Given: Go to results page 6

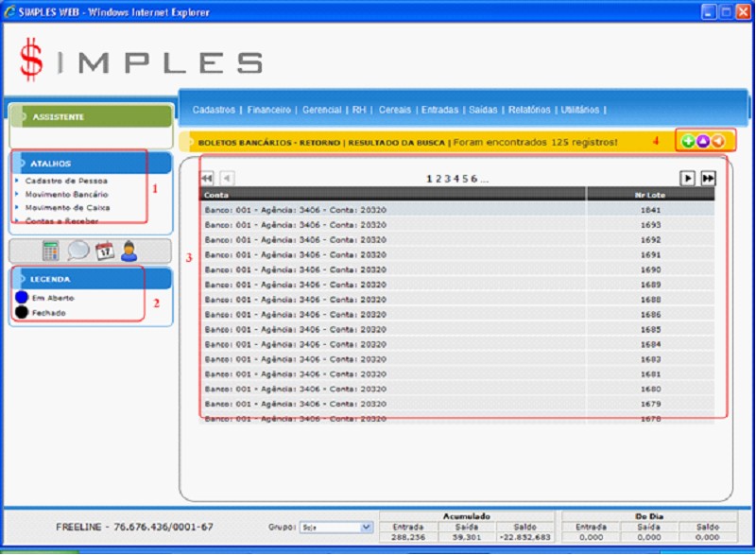Looking at the screenshot, I should (x=474, y=179).
